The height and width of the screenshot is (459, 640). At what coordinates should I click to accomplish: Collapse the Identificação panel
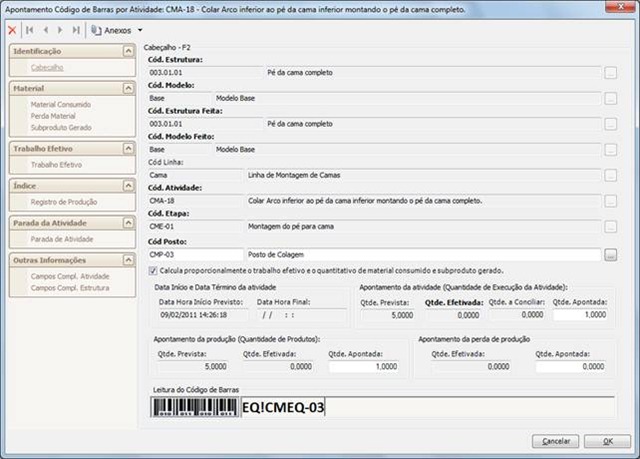pos(128,51)
